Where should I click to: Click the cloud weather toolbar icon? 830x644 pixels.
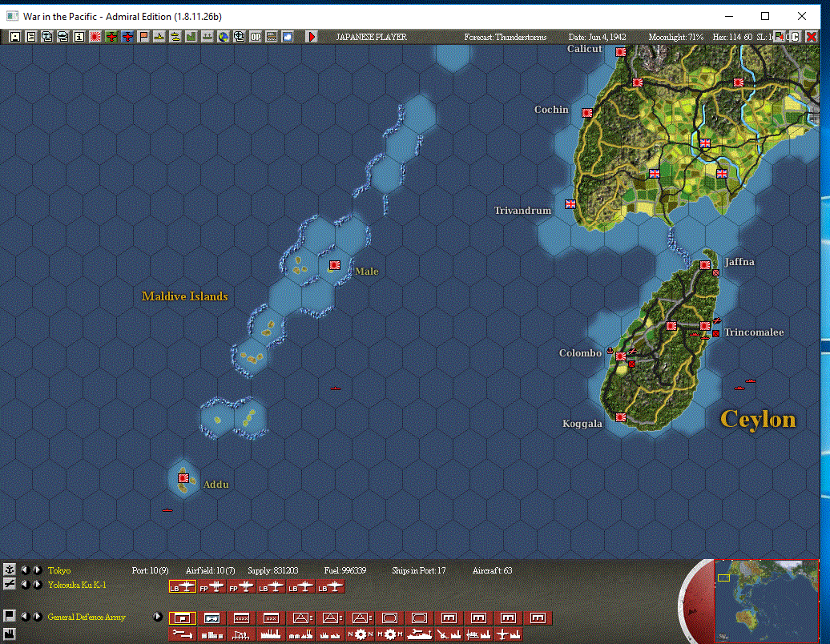pyautogui.click(x=288, y=37)
